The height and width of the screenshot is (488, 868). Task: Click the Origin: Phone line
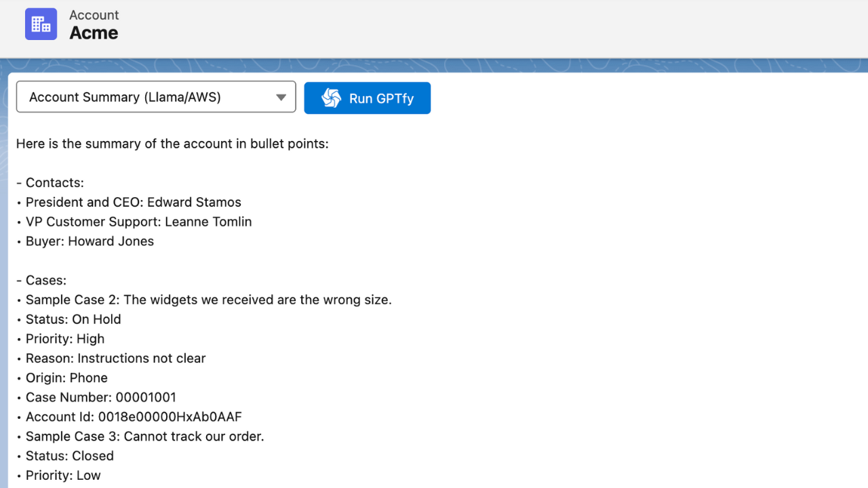coord(66,378)
